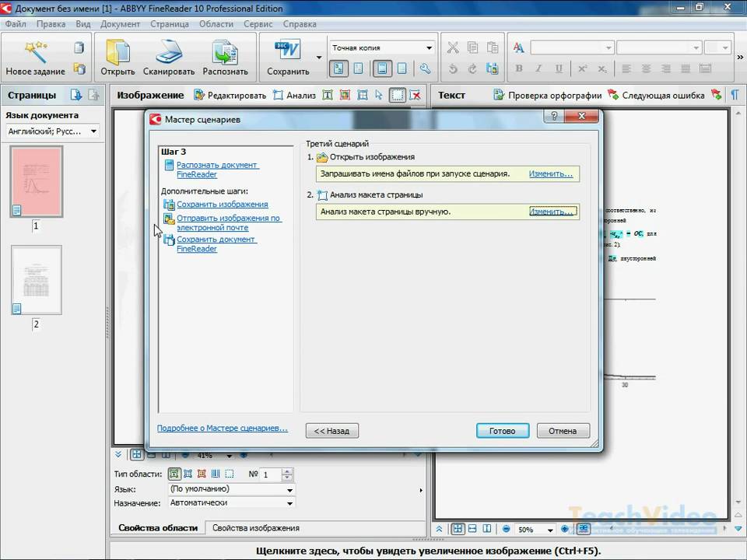Click Следующая ошибка next error

(x=656, y=95)
